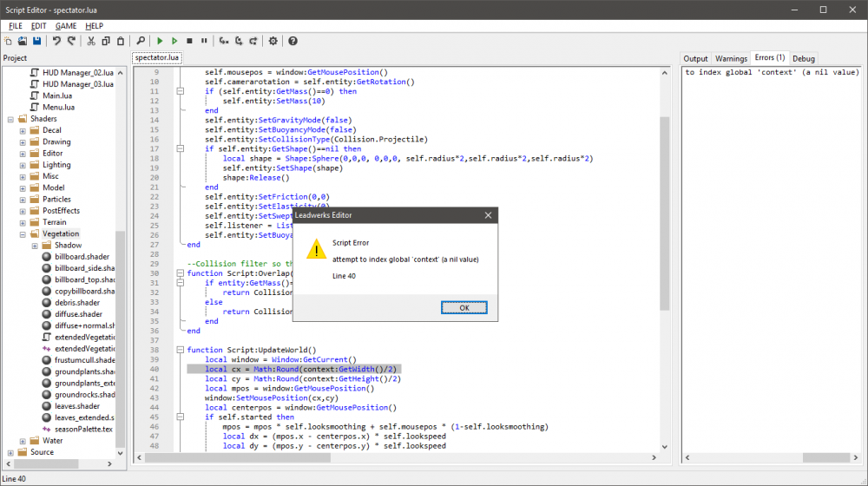Switch to the Debug tab
The width and height of the screenshot is (868, 486).
coord(804,58)
